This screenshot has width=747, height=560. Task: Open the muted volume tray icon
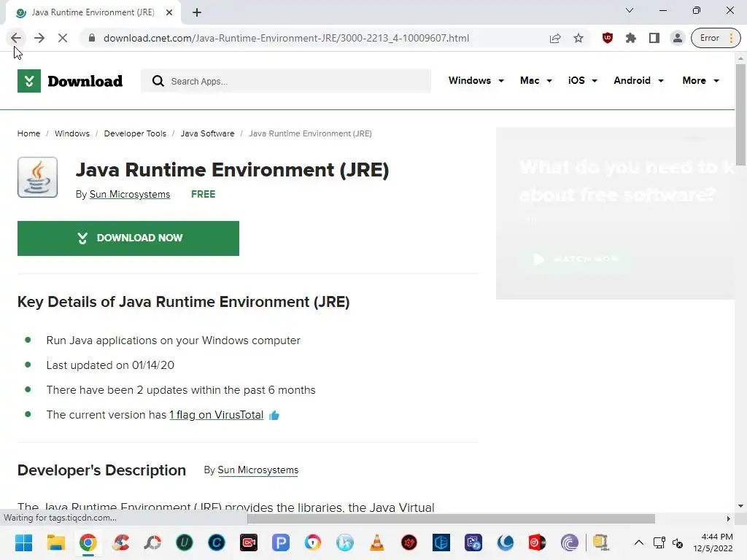678,542
